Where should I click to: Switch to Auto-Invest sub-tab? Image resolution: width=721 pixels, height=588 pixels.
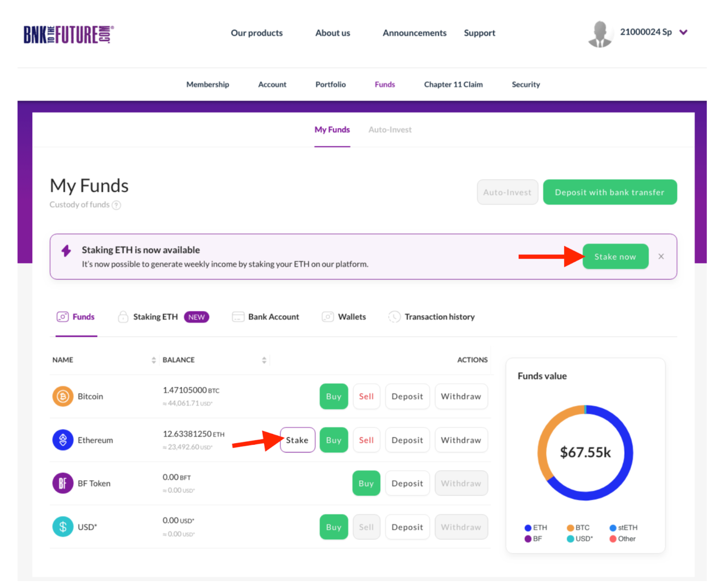390,130
